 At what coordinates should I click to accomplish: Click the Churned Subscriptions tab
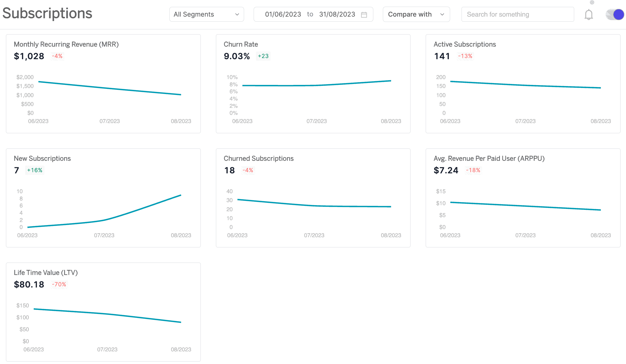point(259,158)
